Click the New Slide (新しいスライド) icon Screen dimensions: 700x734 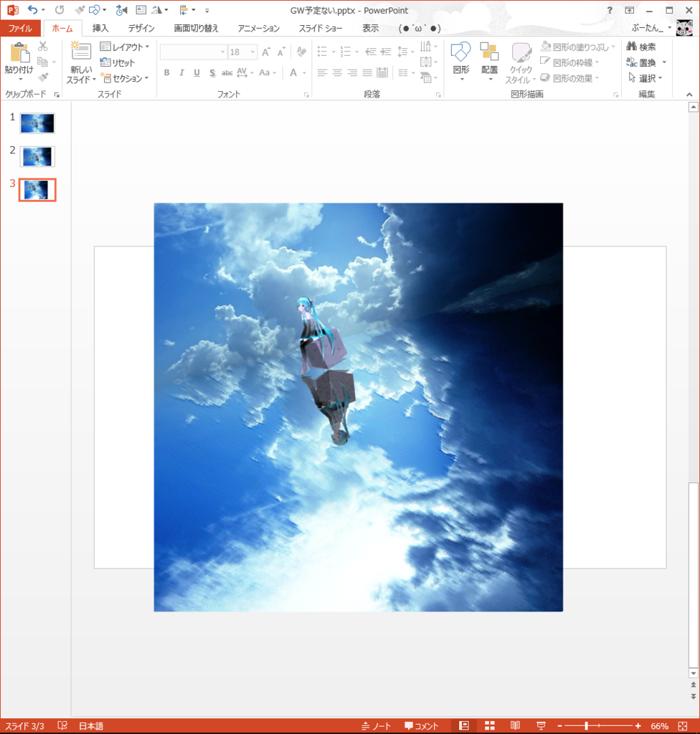coord(80,51)
